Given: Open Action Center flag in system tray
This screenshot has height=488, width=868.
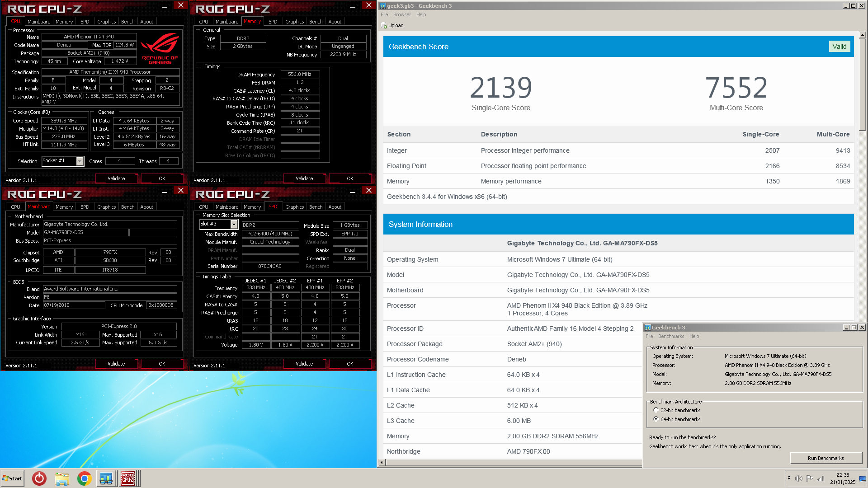Looking at the screenshot, I should coord(810,479).
